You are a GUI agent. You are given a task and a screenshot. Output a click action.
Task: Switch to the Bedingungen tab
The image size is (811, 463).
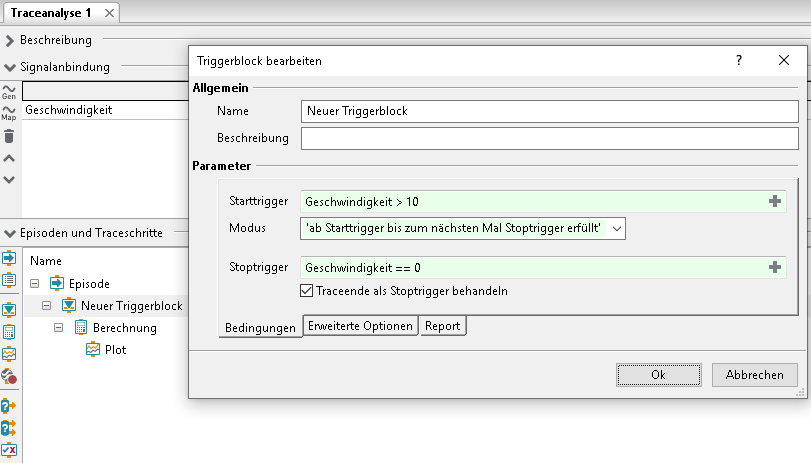click(x=260, y=327)
